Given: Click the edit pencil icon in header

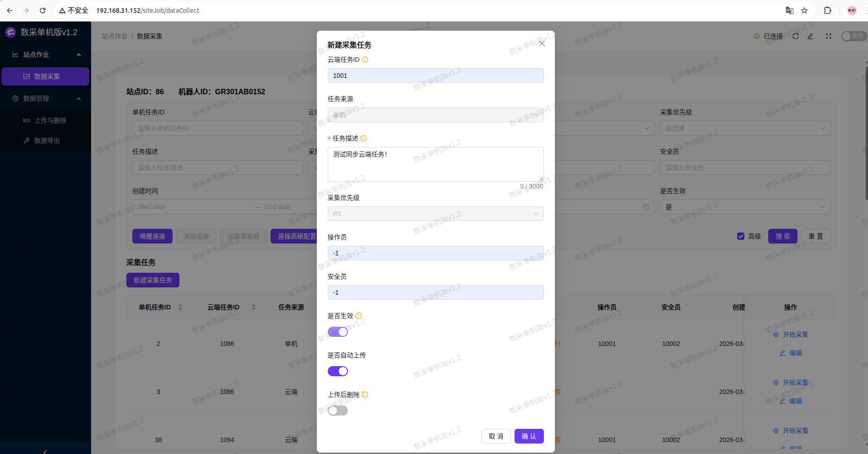Looking at the screenshot, I should click(810, 36).
